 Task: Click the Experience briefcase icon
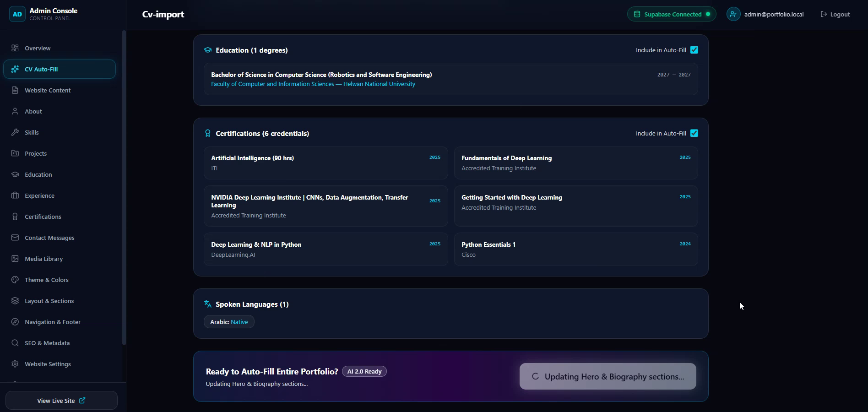tap(15, 195)
